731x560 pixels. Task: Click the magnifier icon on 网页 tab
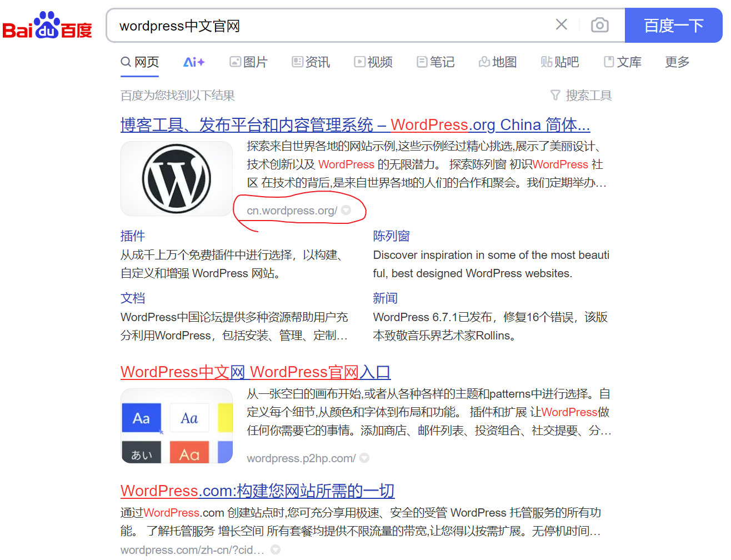126,62
